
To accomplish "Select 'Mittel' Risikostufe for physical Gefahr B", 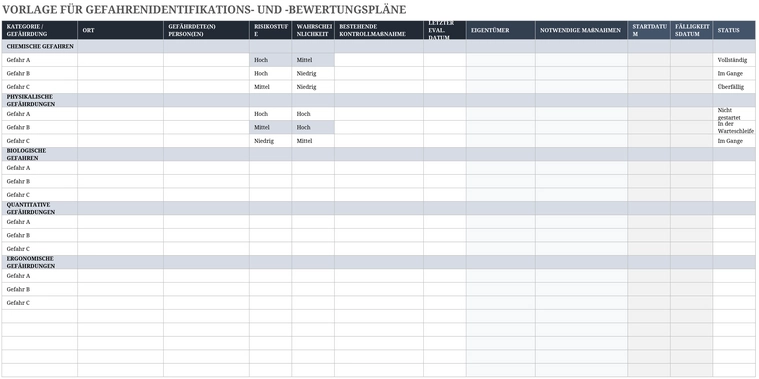I will coord(271,127).
